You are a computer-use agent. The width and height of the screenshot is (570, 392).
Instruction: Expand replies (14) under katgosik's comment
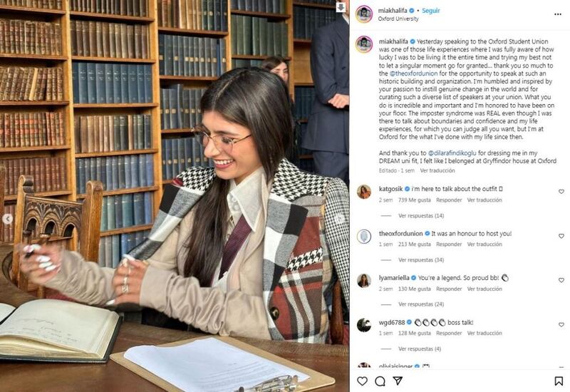click(421, 216)
